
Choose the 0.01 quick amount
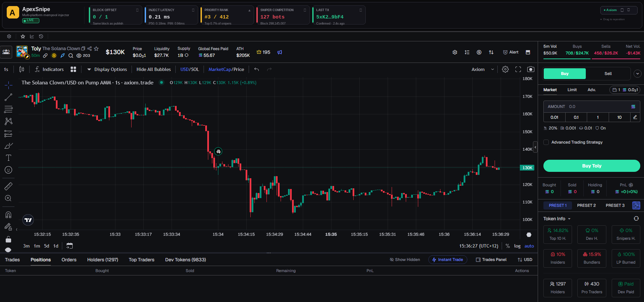pos(554,117)
